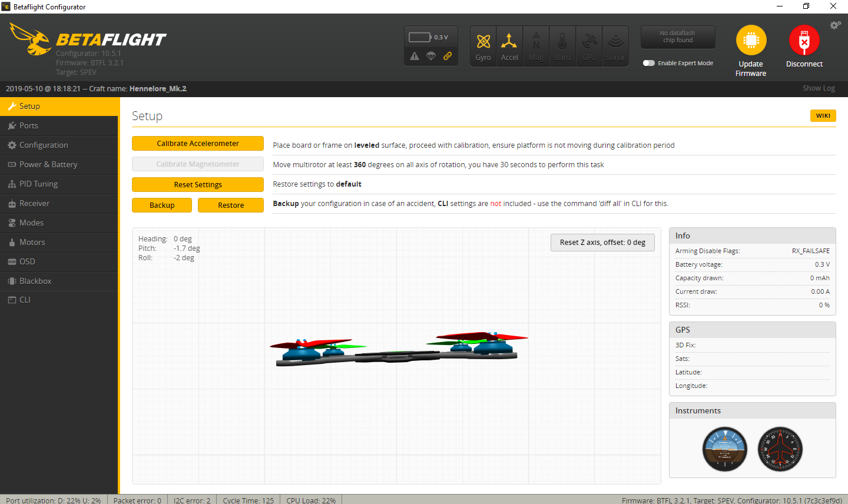
Task: Click the arming warning triangle icon
Action: (415, 56)
